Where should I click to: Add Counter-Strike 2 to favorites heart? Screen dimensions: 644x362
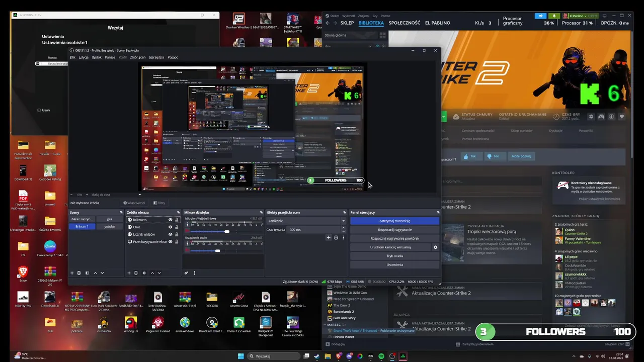(622, 117)
